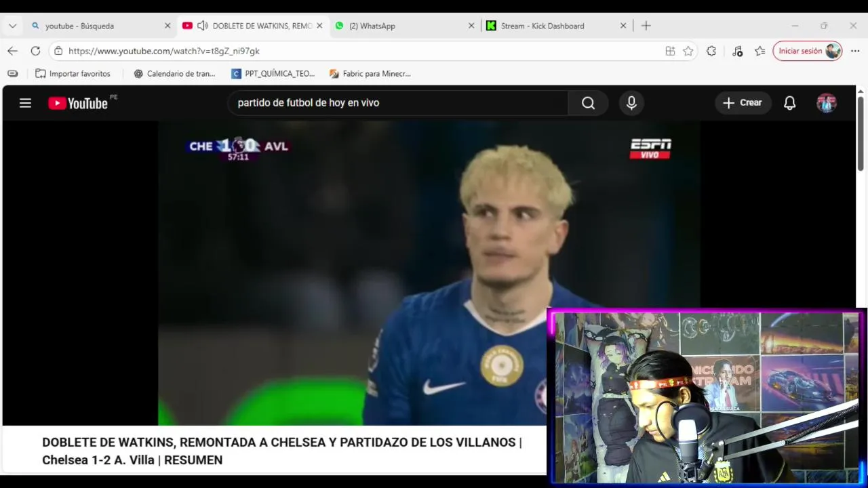868x488 pixels.
Task: Close the Kick Dashboard tab
Action: pos(623,26)
